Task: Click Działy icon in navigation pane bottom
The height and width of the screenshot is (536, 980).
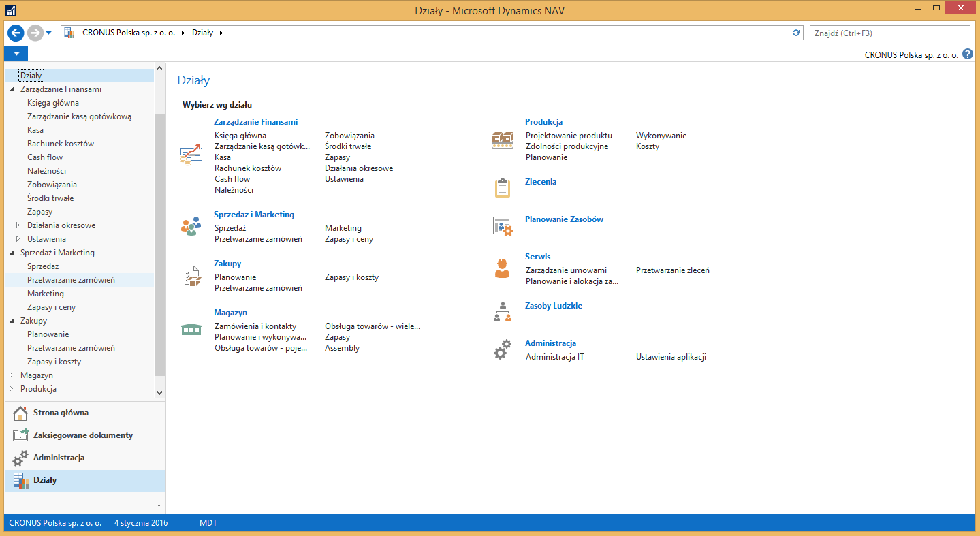Action: pyautogui.click(x=20, y=480)
